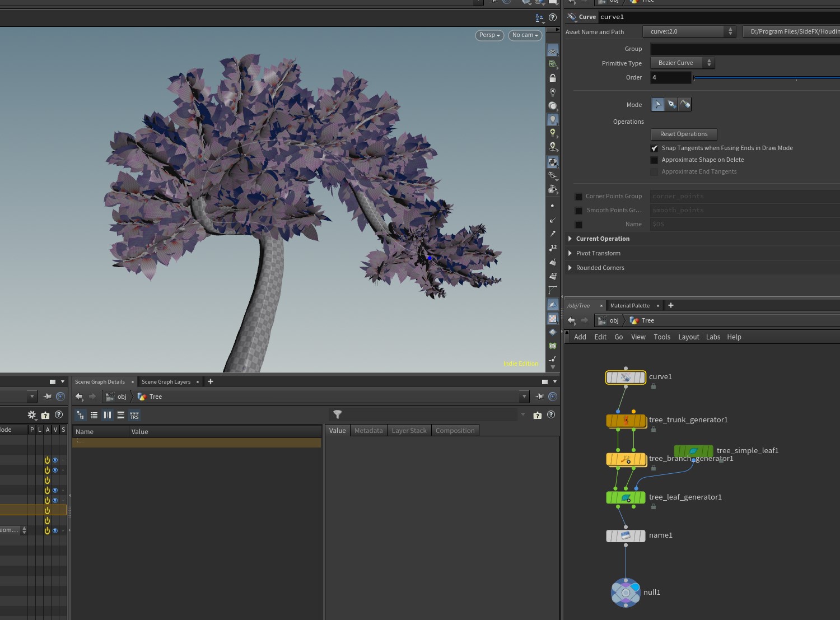Toggle the visibility eye in the last scene graph row
Image resolution: width=840 pixels, height=620 pixels.
[x=55, y=530]
